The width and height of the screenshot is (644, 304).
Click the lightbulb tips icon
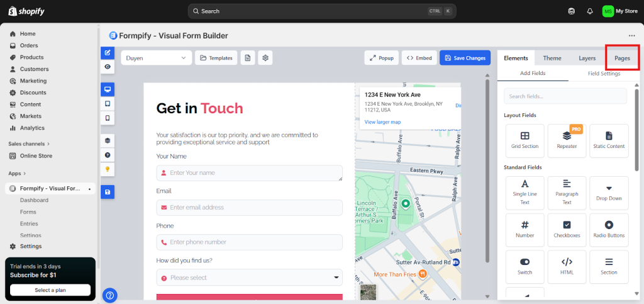point(108,169)
